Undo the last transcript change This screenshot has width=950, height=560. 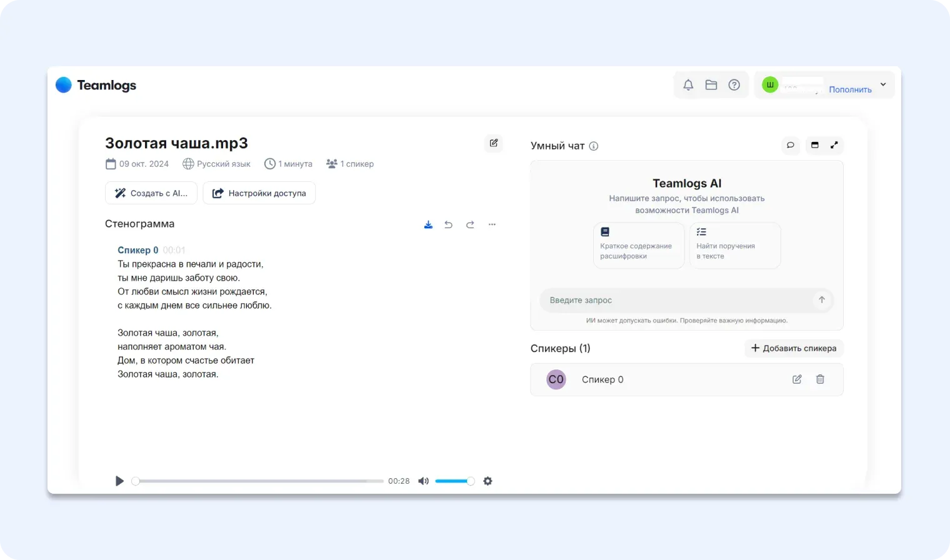[x=448, y=224]
